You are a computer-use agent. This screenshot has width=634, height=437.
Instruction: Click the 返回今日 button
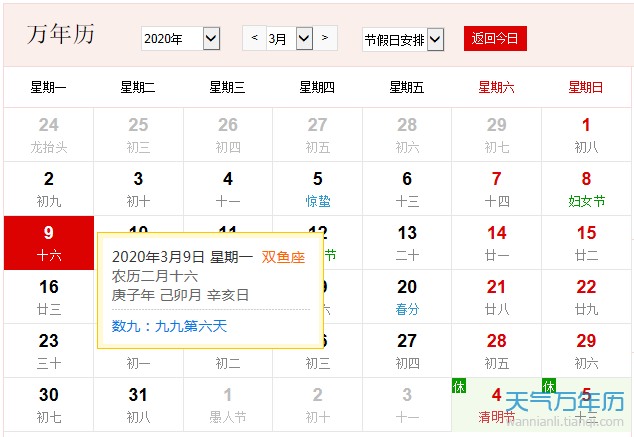pyautogui.click(x=495, y=38)
